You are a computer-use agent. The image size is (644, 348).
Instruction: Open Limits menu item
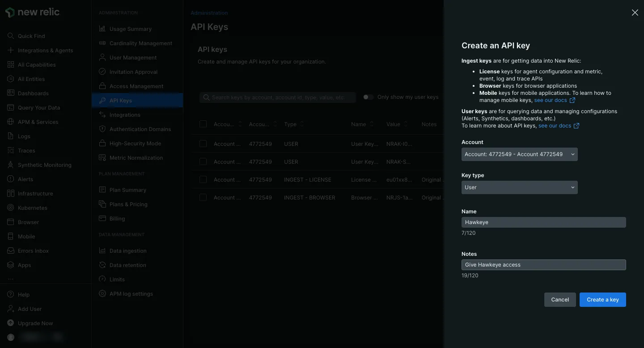point(137,280)
